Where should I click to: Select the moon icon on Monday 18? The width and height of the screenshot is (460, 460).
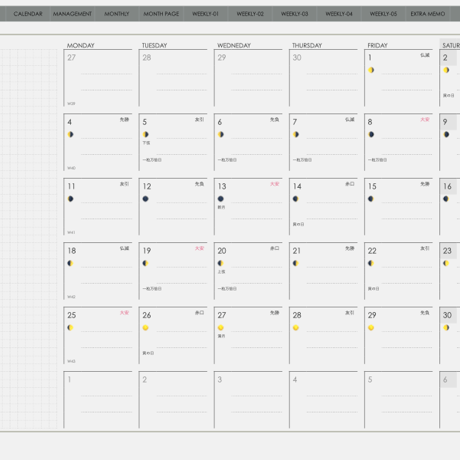[x=70, y=263]
